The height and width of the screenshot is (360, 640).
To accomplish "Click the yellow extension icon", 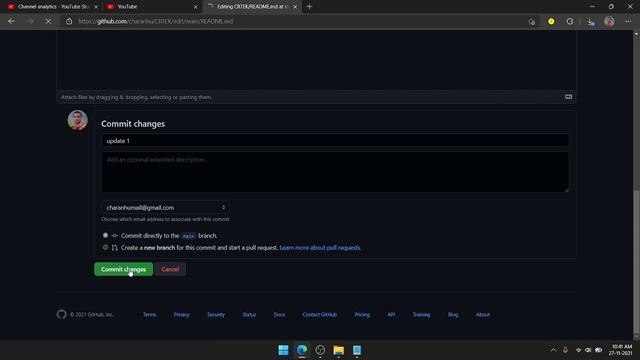I will pos(551,21).
